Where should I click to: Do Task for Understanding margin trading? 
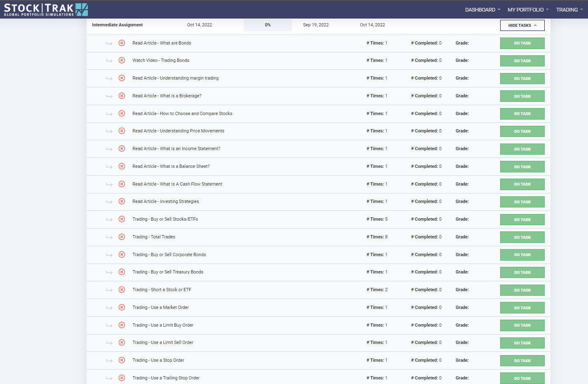[x=522, y=79]
